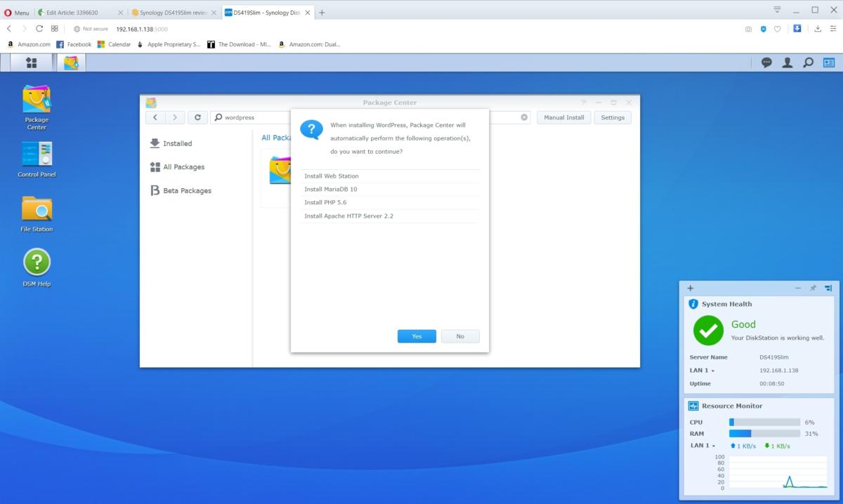Open DSM Help desktop icon

click(x=37, y=268)
